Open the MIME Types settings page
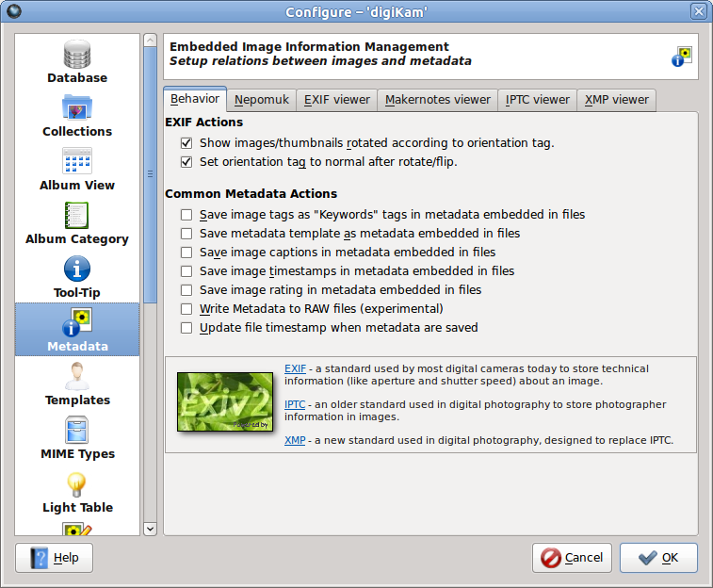 (77, 437)
